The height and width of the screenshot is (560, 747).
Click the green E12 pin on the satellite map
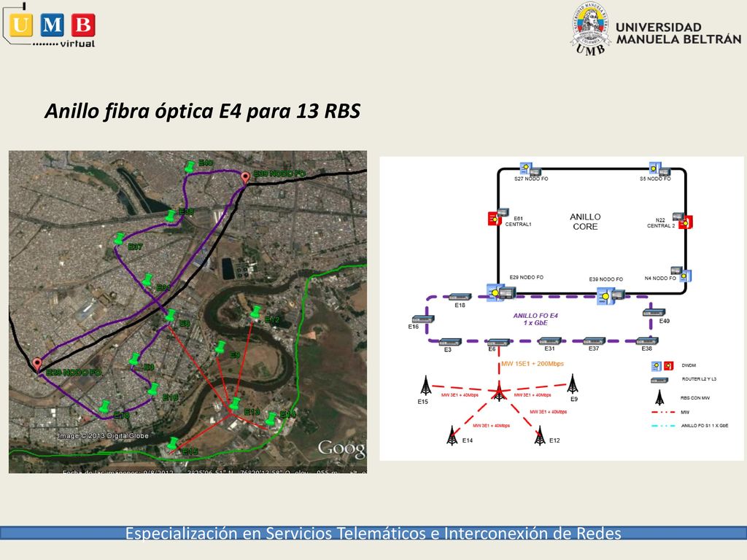click(256, 312)
